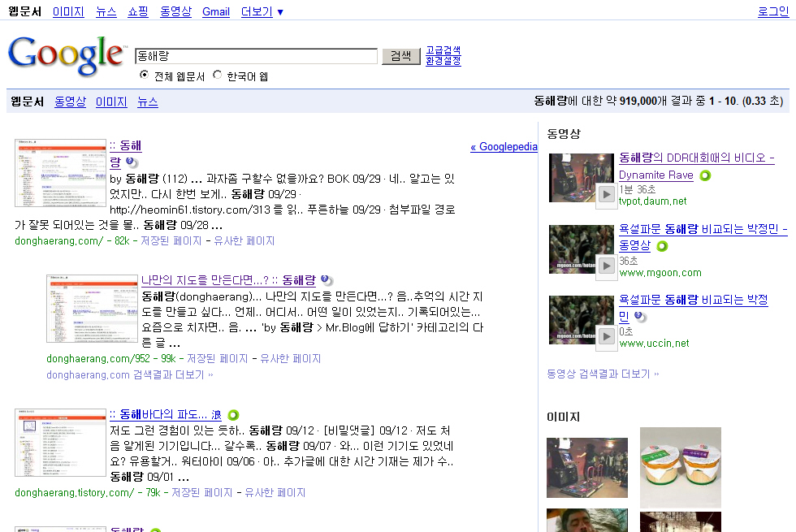Click '동영상 검색결과 더보기 »'

tap(603, 374)
